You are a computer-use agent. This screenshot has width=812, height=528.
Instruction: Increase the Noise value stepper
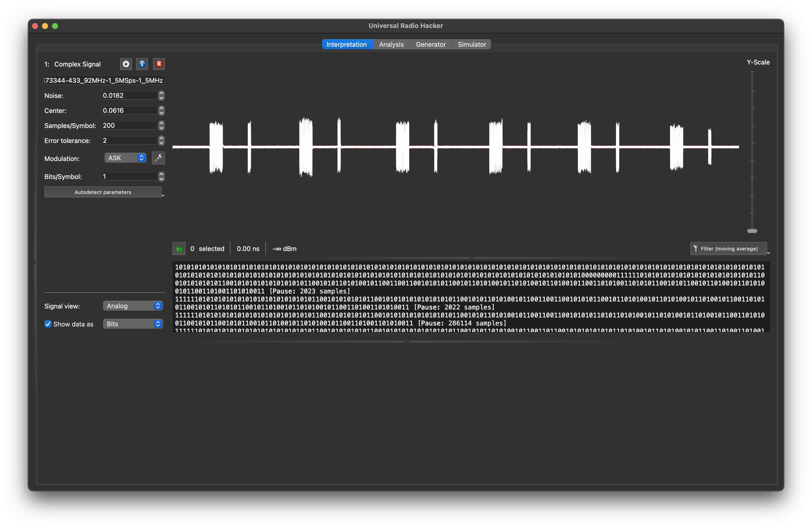point(161,93)
